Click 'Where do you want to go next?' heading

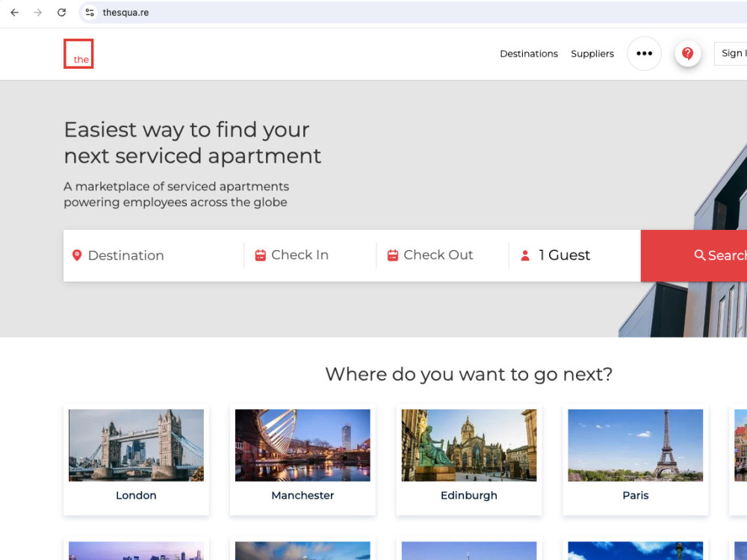[469, 374]
